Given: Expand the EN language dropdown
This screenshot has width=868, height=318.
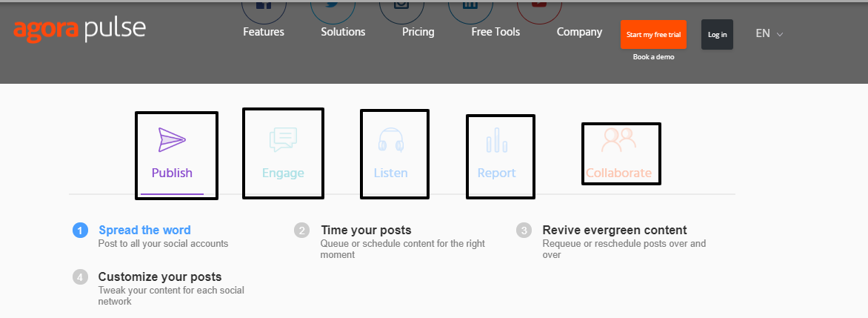Looking at the screenshot, I should coord(769,33).
